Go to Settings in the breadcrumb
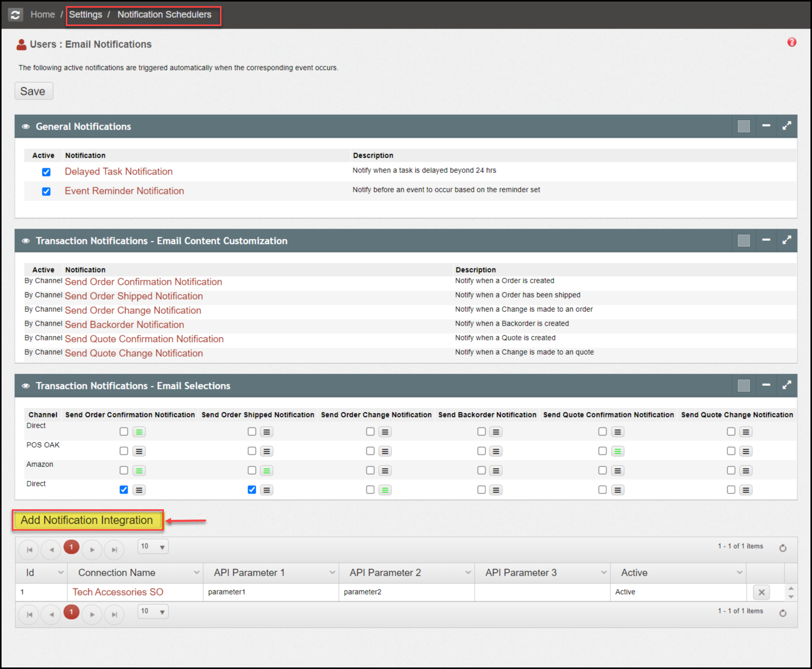The height and width of the screenshot is (669, 812). click(86, 15)
